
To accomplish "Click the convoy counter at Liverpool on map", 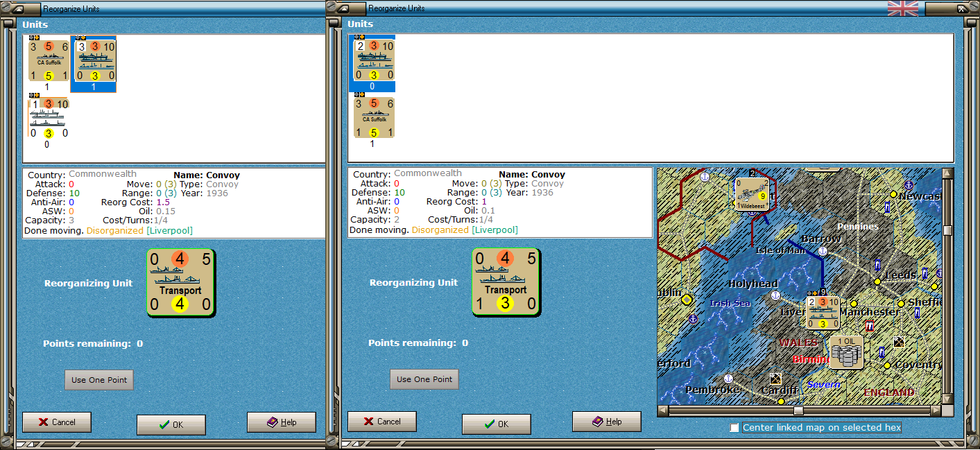I will [824, 312].
